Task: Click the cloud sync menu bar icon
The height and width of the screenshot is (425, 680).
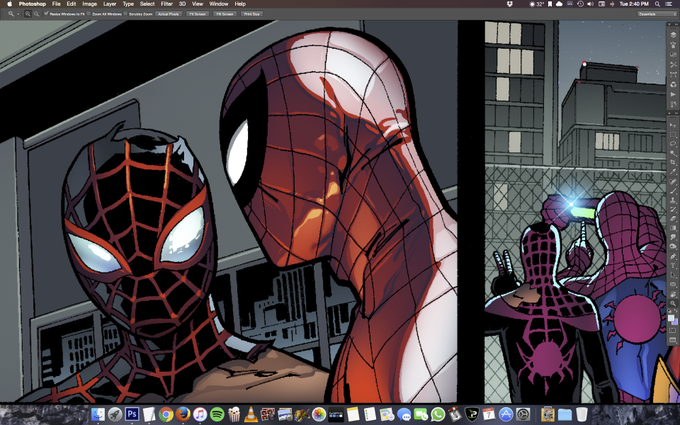Action: (559, 4)
